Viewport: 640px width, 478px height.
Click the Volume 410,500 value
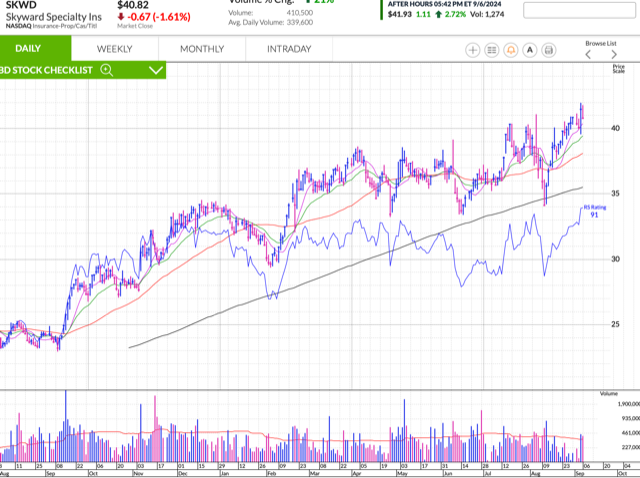tap(300, 13)
